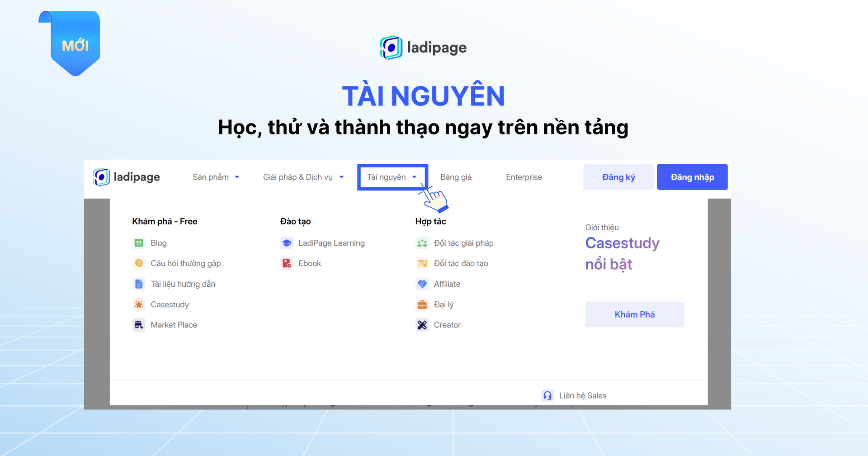This screenshot has width=868, height=456.
Task: Click the Market Place store icon
Action: click(x=139, y=325)
